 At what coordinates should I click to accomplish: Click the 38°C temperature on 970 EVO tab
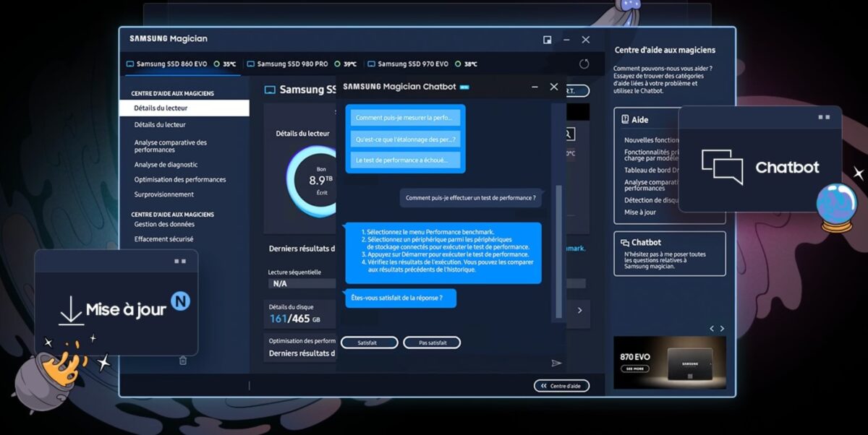coord(470,64)
